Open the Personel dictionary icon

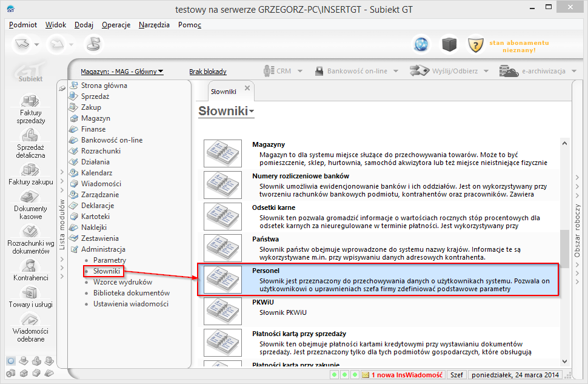point(222,279)
